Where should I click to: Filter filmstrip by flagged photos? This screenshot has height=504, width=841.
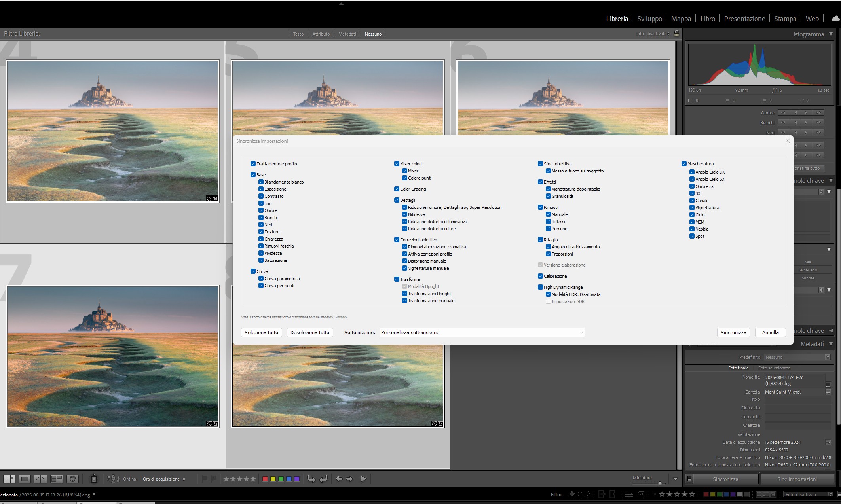coord(571,494)
